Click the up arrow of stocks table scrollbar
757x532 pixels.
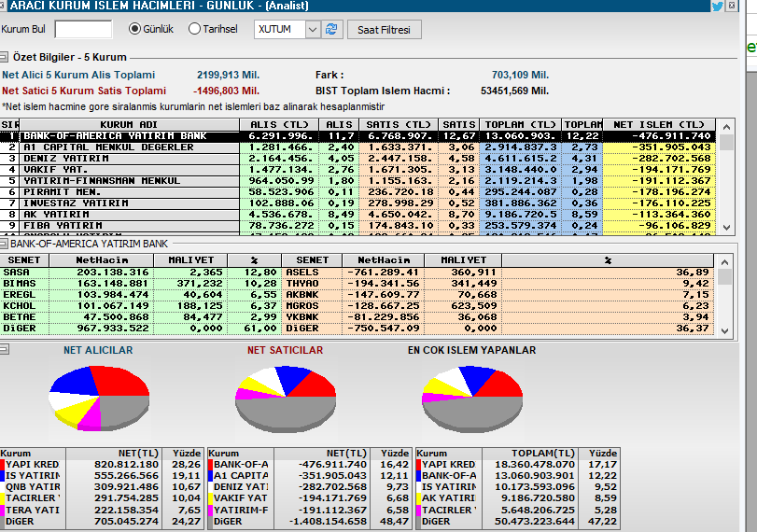pyautogui.click(x=724, y=262)
